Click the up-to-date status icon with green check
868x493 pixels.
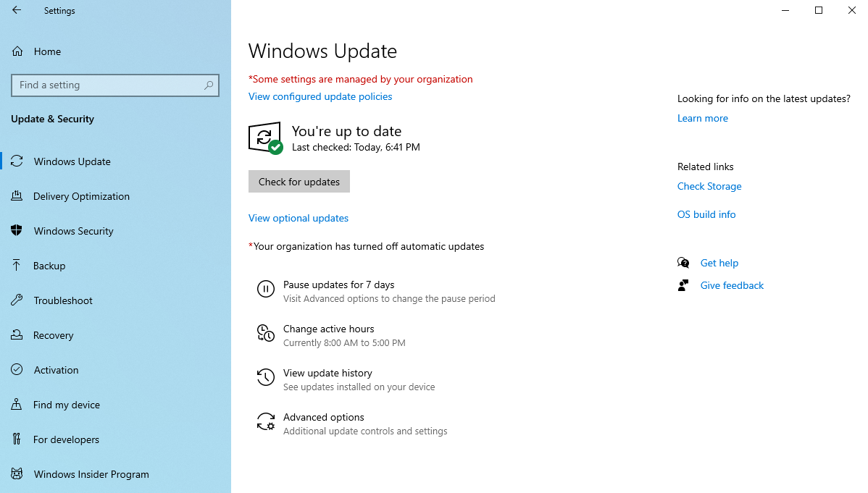click(x=266, y=138)
